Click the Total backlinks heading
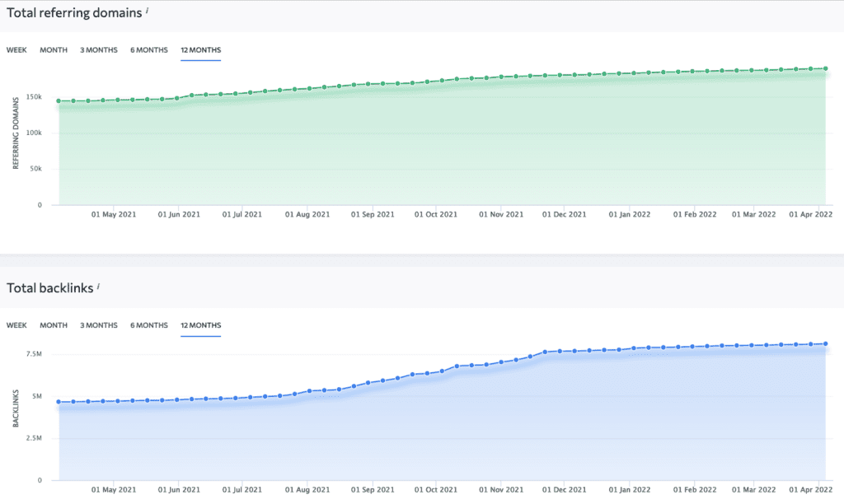The height and width of the screenshot is (504, 844). (49, 288)
